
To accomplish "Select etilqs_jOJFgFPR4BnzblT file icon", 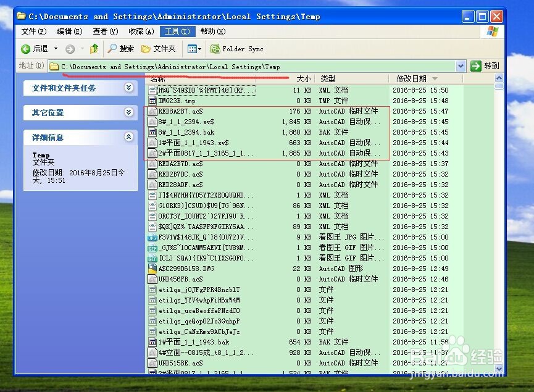I will tap(152, 290).
